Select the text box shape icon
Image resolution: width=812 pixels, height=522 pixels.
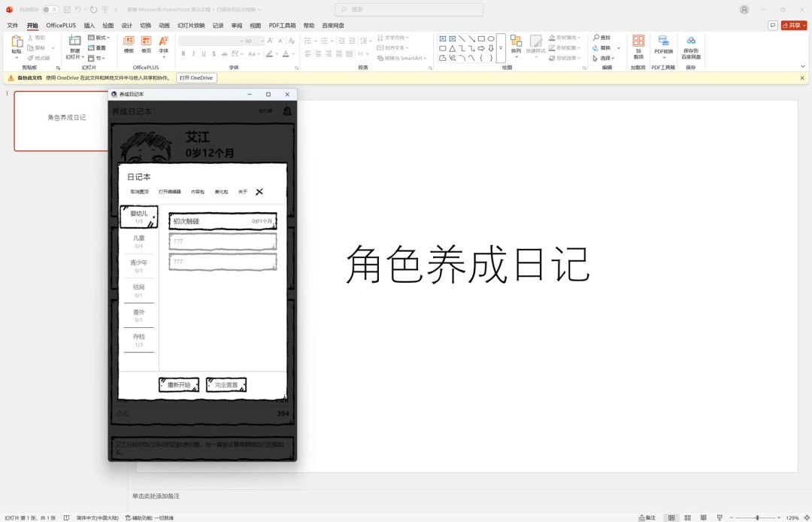click(x=442, y=38)
